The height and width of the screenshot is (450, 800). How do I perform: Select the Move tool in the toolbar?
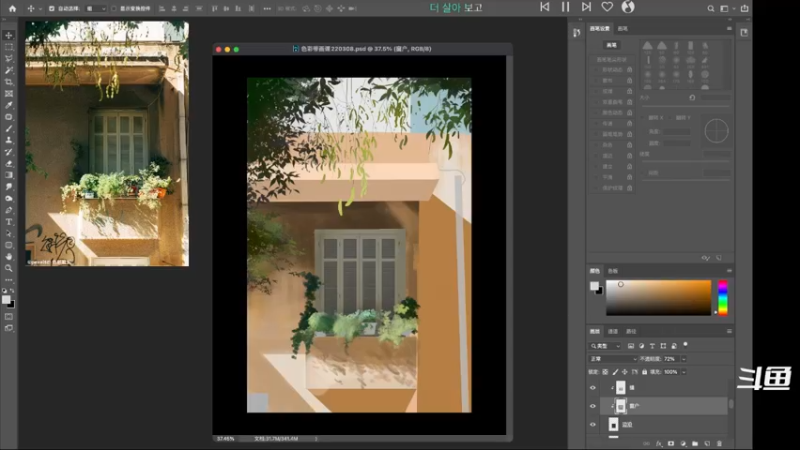click(9, 35)
